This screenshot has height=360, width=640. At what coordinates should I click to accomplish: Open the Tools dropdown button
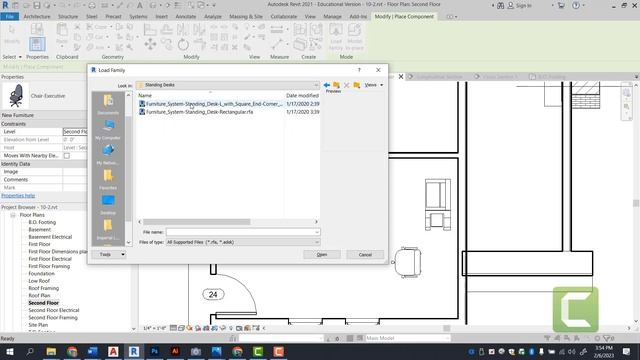pyautogui.click(x=109, y=254)
